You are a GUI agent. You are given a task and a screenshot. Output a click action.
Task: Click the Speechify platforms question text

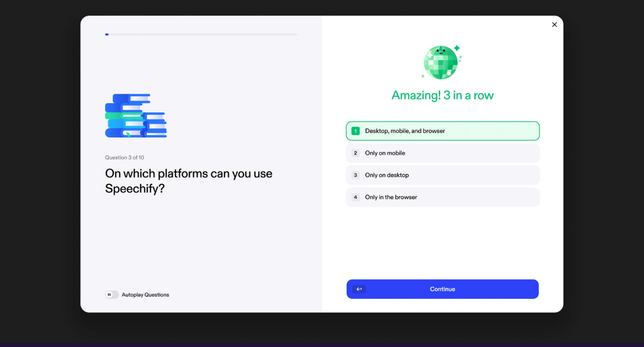pyautogui.click(x=189, y=181)
